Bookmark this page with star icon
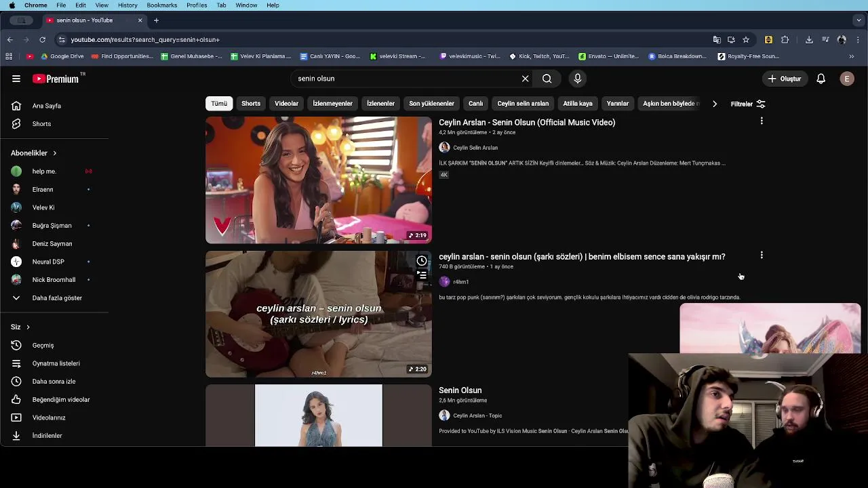868x488 pixels. point(746,40)
